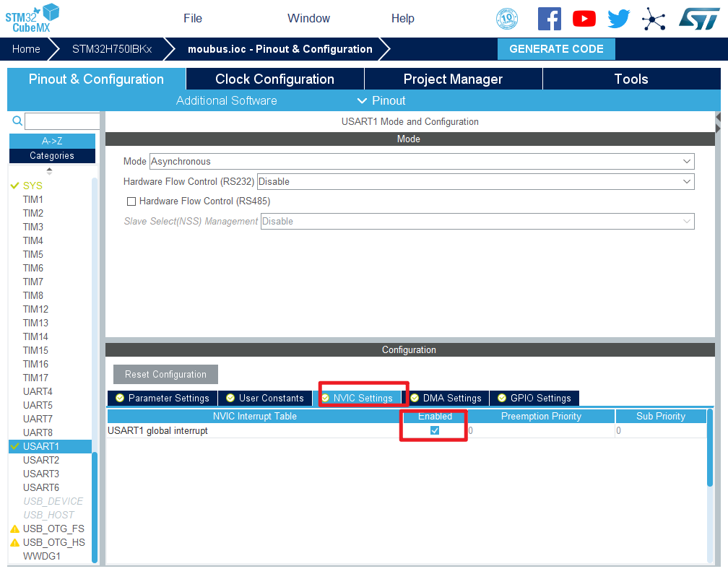Click the search magnifier icon in sidebar
The width and height of the screenshot is (728, 574).
[x=17, y=121]
